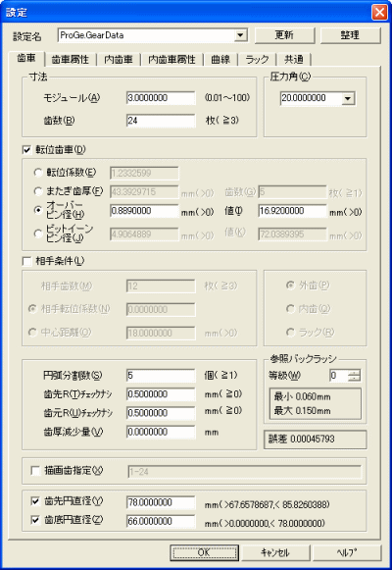Select the またぎ歯厚(F) radio button
The height and width of the screenshot is (570, 392).
pyautogui.click(x=38, y=191)
